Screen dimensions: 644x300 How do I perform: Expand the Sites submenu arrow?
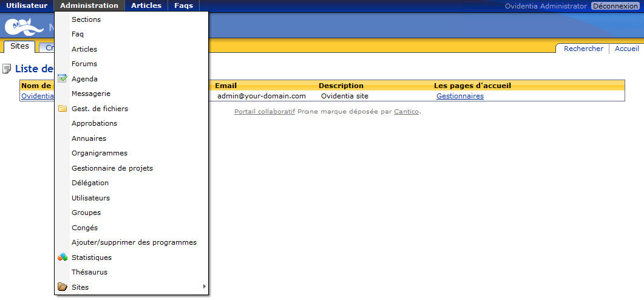tap(204, 287)
